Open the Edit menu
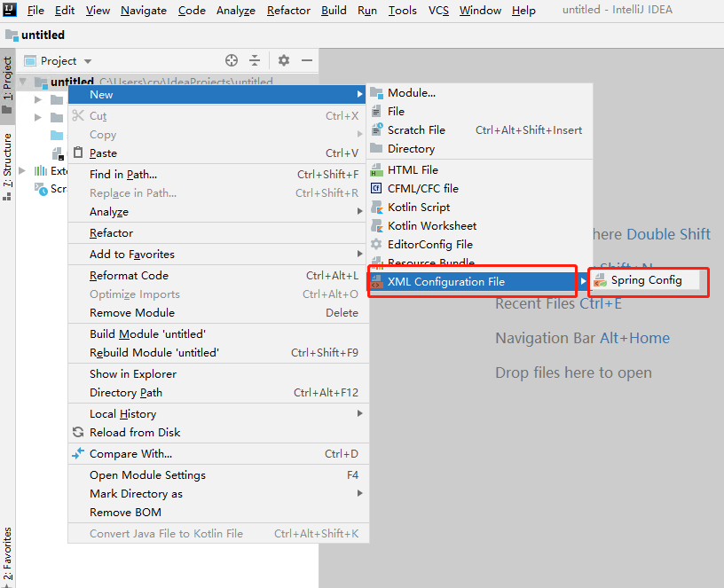The image size is (724, 588). click(x=65, y=10)
